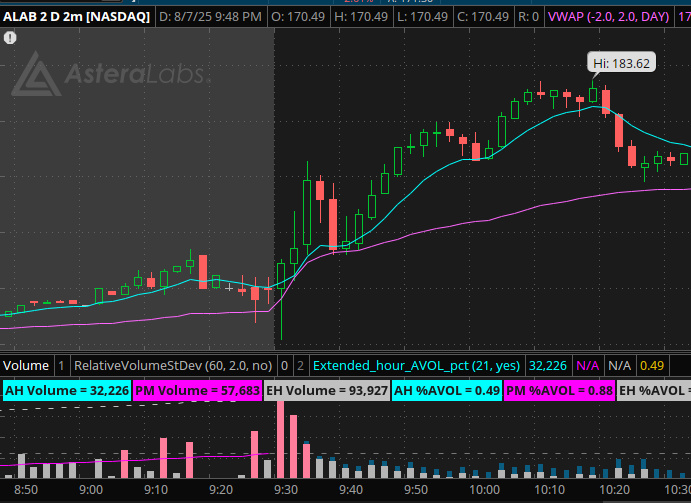Click the ALAB 2 D 2m [NASDAQ] symbol label
The width and height of the screenshot is (691, 503).
click(x=77, y=17)
